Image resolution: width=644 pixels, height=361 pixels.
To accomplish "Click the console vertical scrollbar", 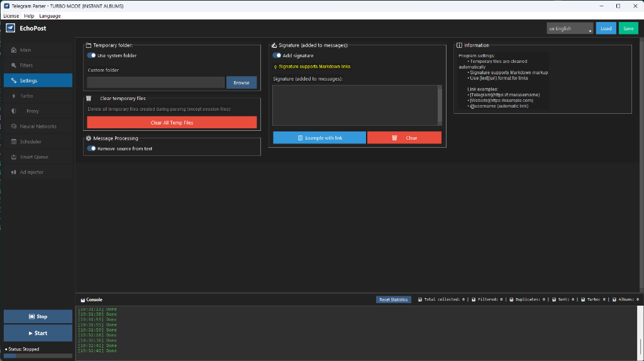I will (x=640, y=333).
